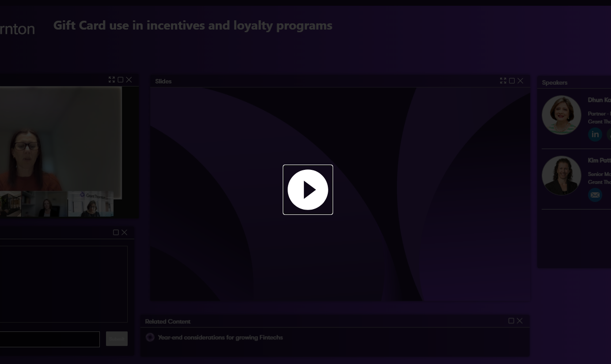Close the question panel above Submit
Viewport: 611px width, 364px height.
click(x=125, y=233)
